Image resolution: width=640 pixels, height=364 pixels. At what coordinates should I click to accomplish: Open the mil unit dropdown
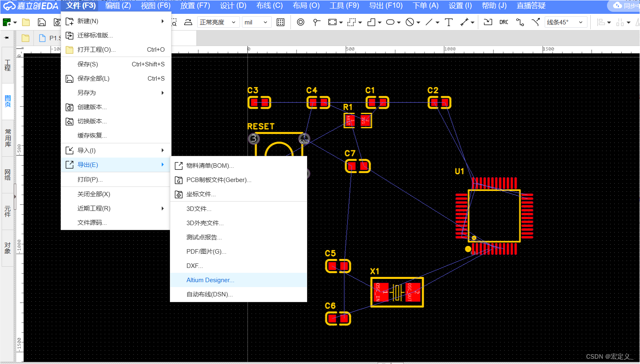pos(257,22)
